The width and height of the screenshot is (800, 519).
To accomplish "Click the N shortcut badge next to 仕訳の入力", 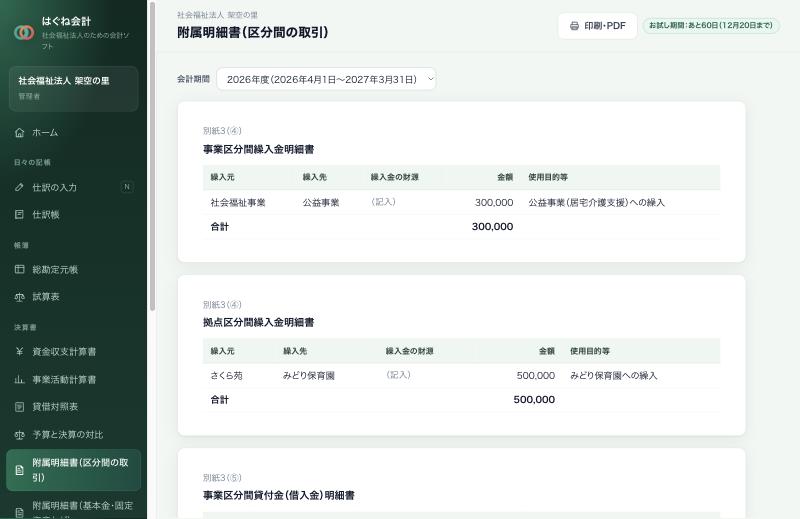I will tap(127, 187).
